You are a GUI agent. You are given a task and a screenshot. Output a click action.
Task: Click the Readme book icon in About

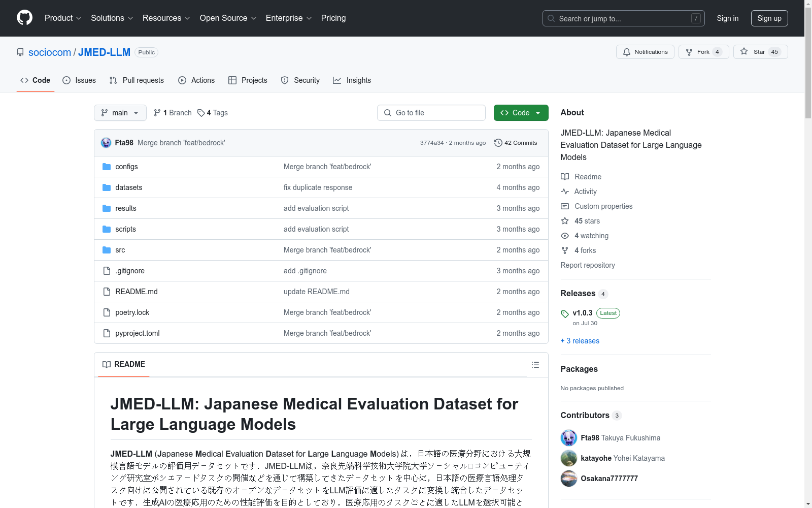[x=565, y=177]
